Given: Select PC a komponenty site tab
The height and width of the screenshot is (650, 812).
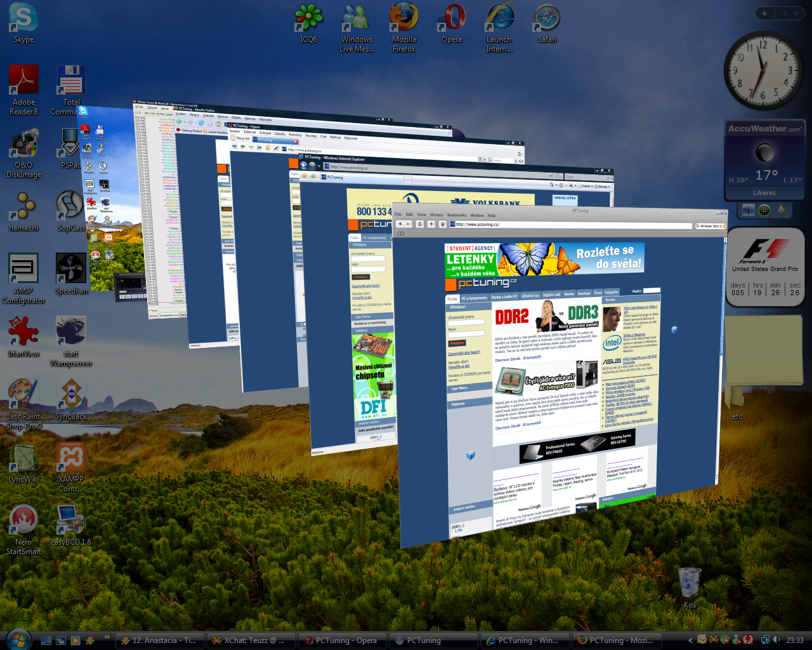Looking at the screenshot, I should (x=475, y=298).
